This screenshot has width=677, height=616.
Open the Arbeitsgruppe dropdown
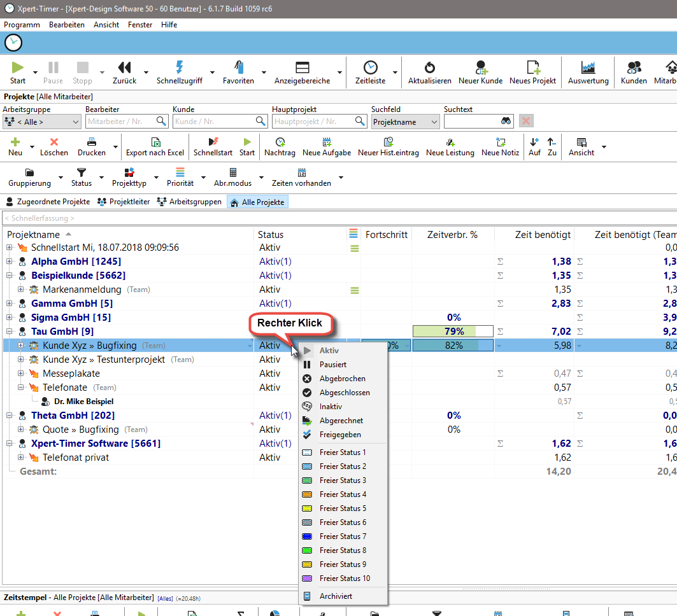pyautogui.click(x=41, y=122)
